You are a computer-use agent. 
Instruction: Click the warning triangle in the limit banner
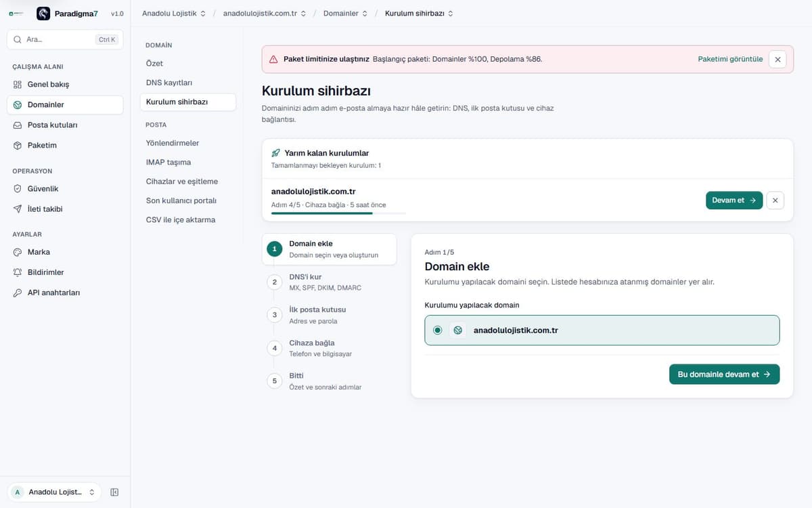(x=273, y=59)
